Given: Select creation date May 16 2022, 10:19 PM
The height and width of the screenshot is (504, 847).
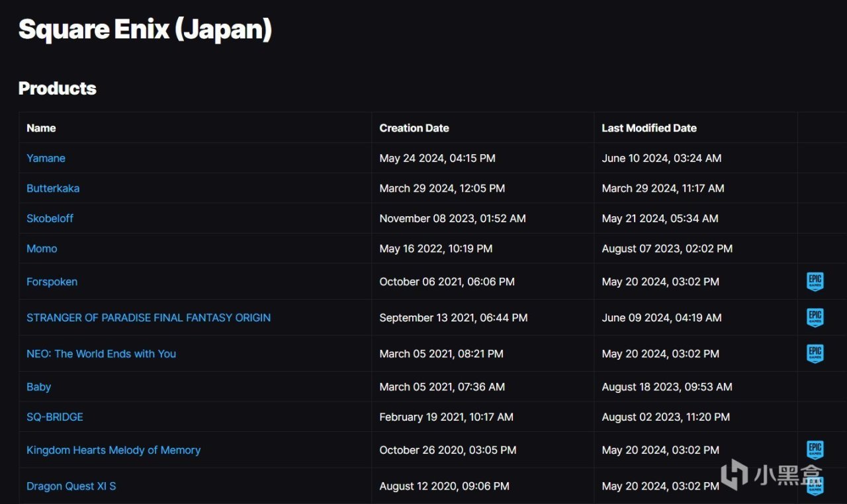Looking at the screenshot, I should [436, 249].
